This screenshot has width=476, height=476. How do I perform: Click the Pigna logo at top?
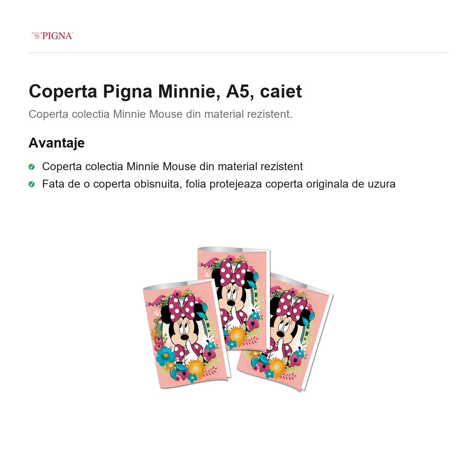point(52,36)
